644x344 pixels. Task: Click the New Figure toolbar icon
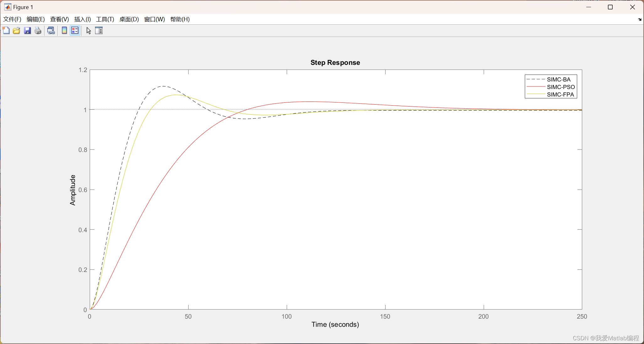[x=6, y=31]
